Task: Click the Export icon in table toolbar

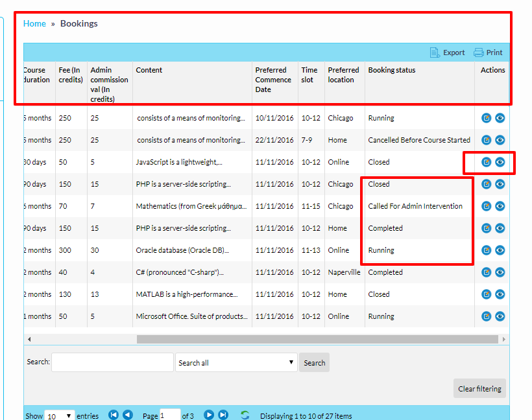Action: click(435, 52)
